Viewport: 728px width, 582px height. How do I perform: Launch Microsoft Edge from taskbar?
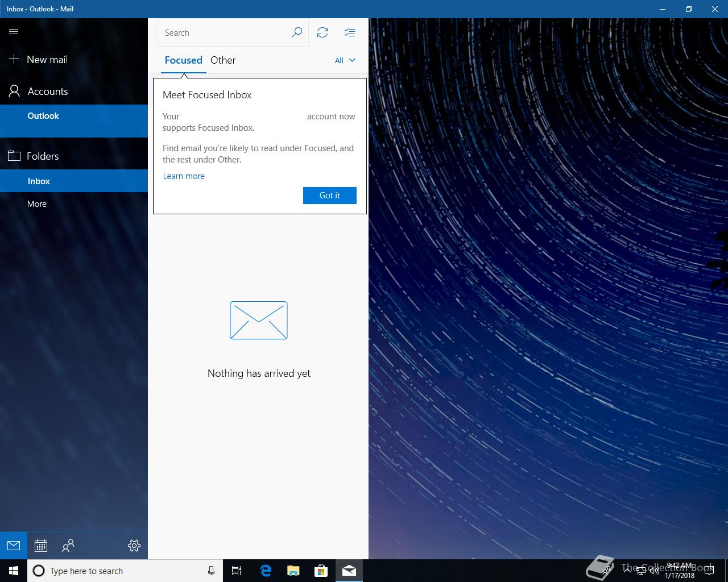pos(266,571)
